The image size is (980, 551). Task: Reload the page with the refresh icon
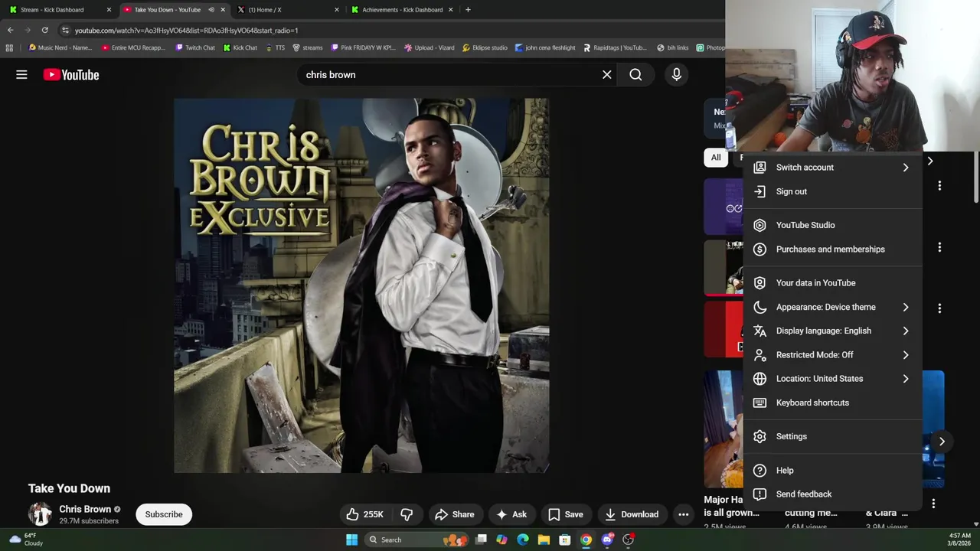44,30
